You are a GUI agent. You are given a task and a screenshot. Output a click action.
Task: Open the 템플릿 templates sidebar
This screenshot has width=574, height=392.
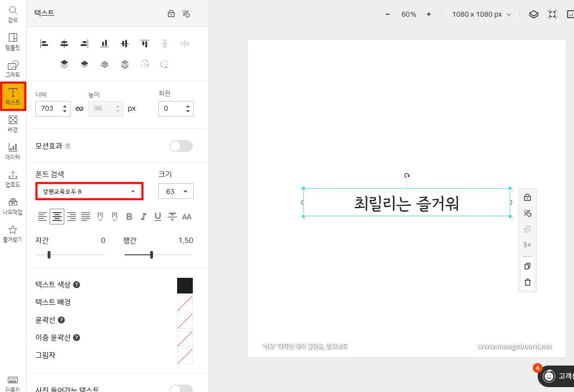tap(13, 42)
